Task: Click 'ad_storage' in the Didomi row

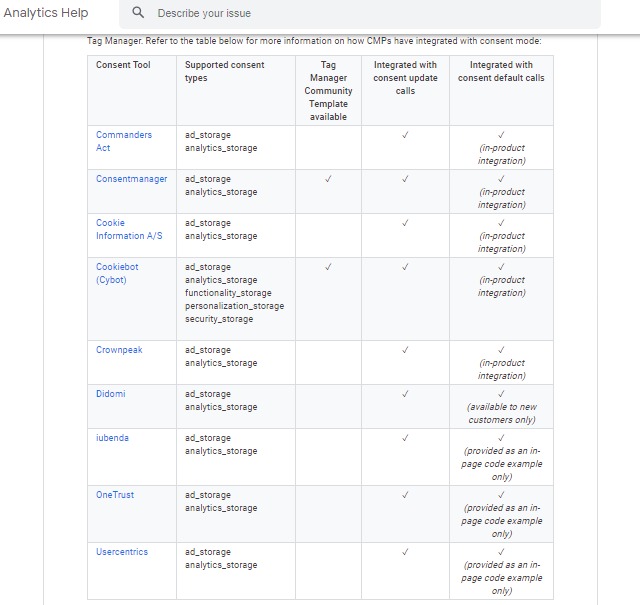Action: pyautogui.click(x=208, y=394)
